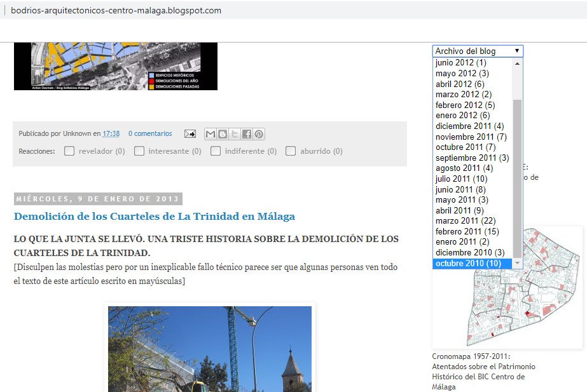Viewport: 587px width, 392px height.
Task: Check the revelador reaction box
Action: click(x=69, y=151)
